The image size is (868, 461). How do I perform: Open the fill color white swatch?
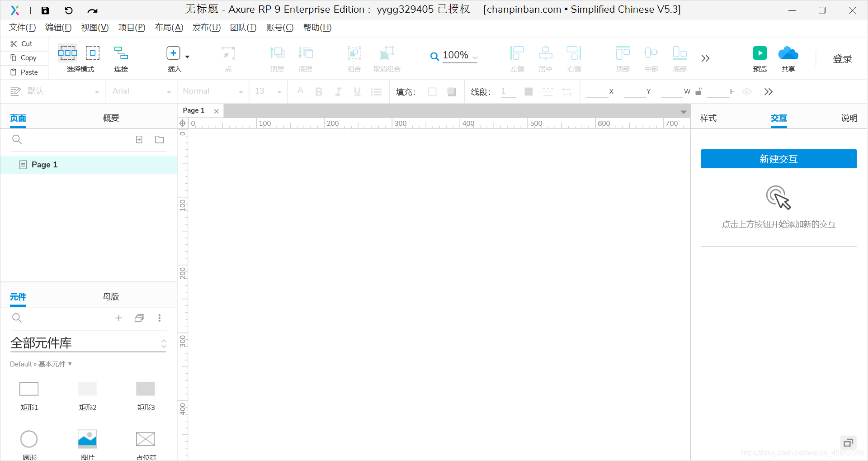pyautogui.click(x=432, y=92)
